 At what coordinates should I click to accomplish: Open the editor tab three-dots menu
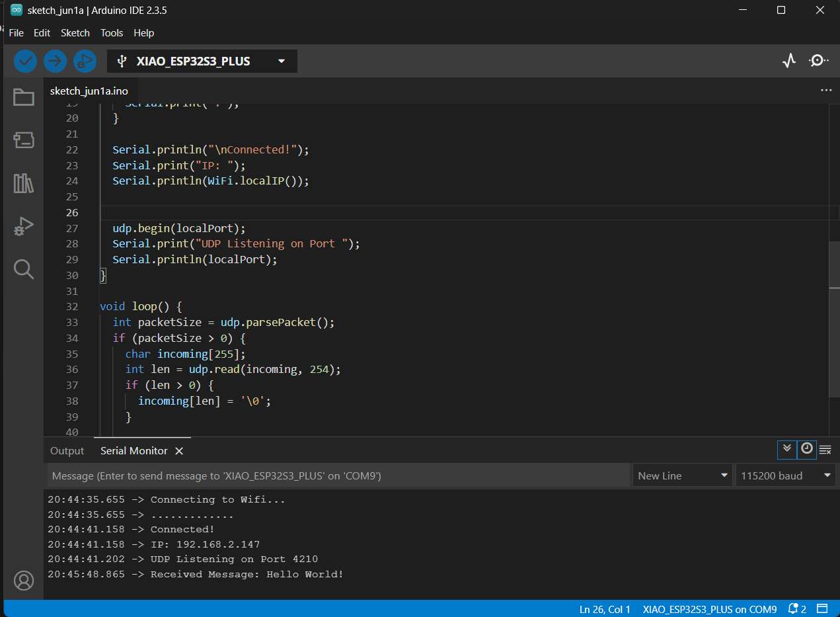tap(826, 90)
